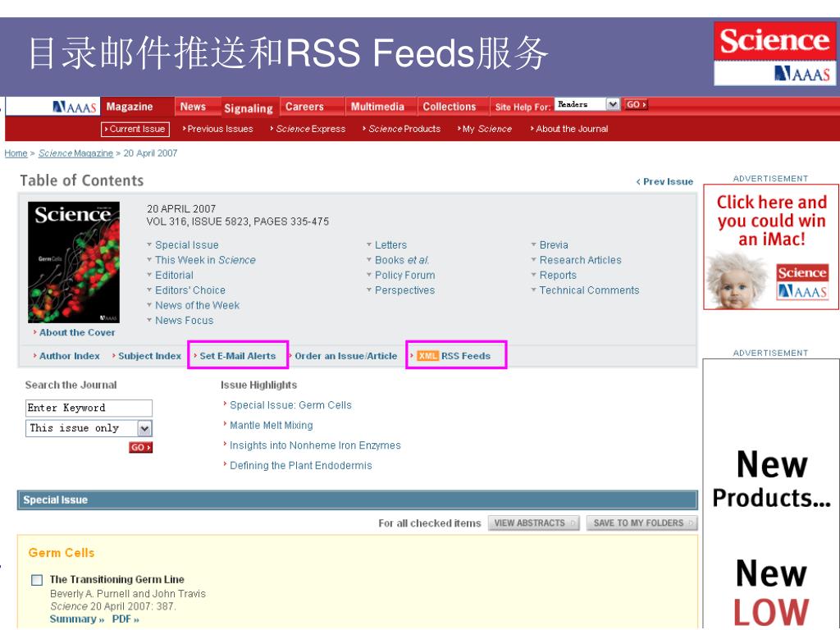This screenshot has height=630, width=840.
Task: Jump to Letters section
Action: click(390, 245)
